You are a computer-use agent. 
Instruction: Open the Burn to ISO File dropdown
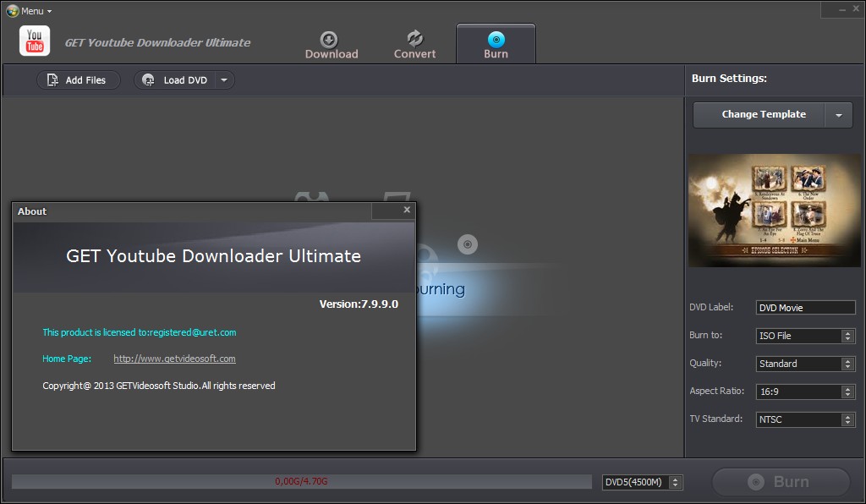click(x=805, y=336)
